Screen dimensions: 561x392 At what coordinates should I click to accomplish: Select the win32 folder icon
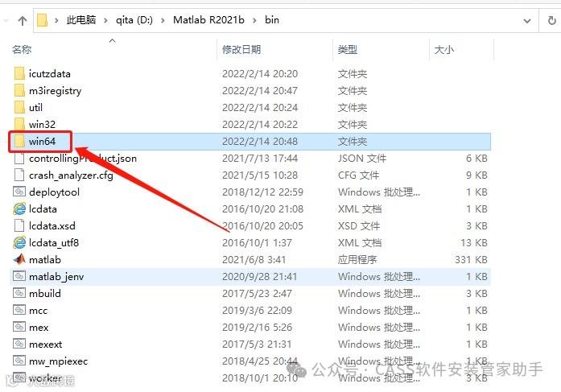[x=19, y=124]
